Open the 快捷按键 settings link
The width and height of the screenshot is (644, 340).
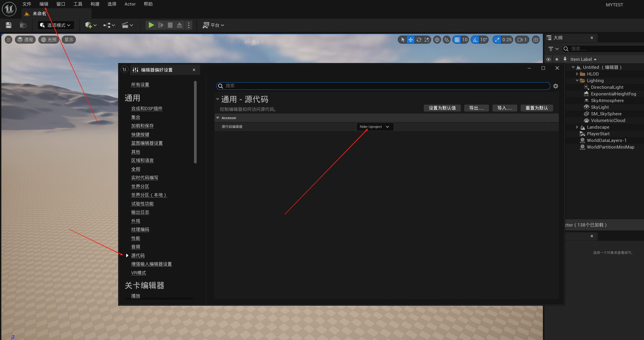(140, 135)
